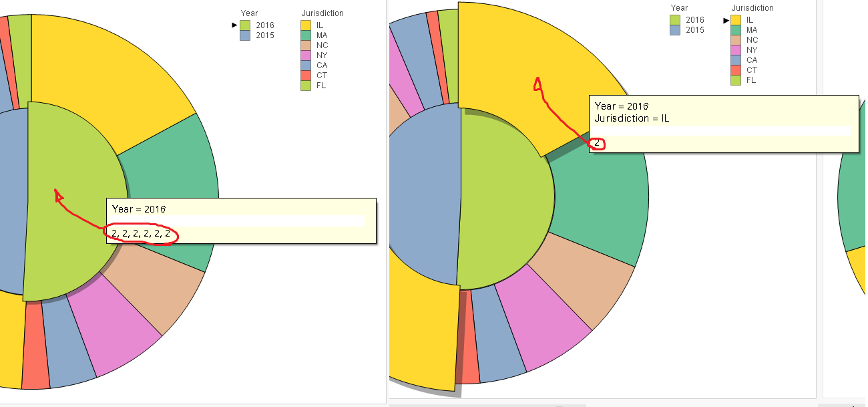The height and width of the screenshot is (407, 868).
Task: Click the tan NC swatch in right legend
Action: pos(736,40)
